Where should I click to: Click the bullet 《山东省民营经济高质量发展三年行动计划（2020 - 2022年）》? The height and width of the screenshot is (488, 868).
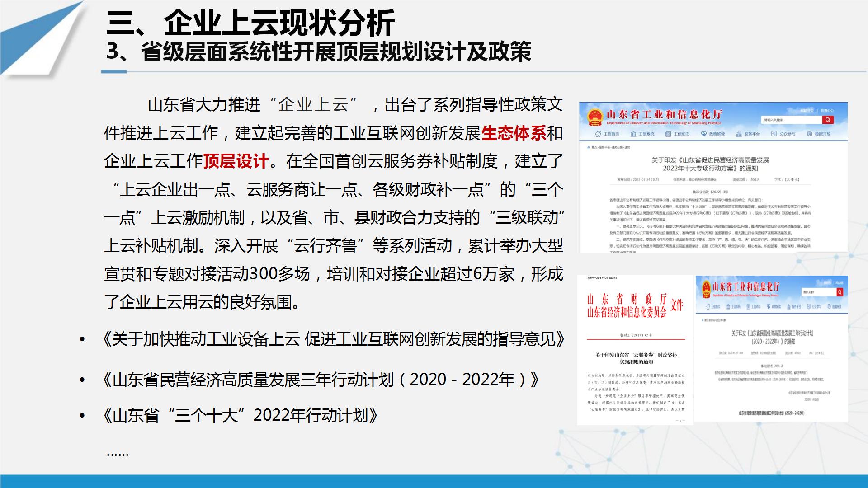point(321,380)
